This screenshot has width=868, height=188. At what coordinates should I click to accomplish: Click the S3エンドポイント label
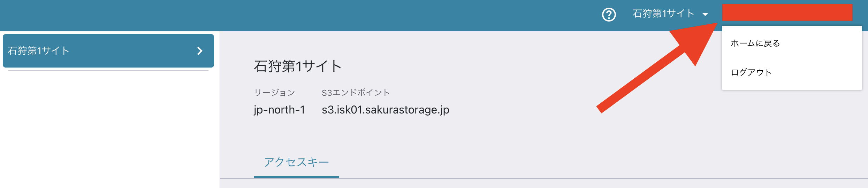355,93
